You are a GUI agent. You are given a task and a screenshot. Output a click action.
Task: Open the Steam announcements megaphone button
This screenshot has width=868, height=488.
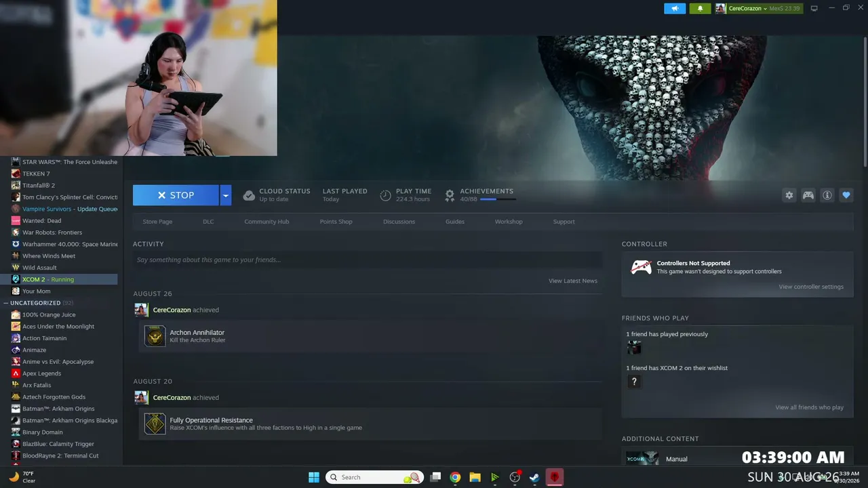coord(675,8)
